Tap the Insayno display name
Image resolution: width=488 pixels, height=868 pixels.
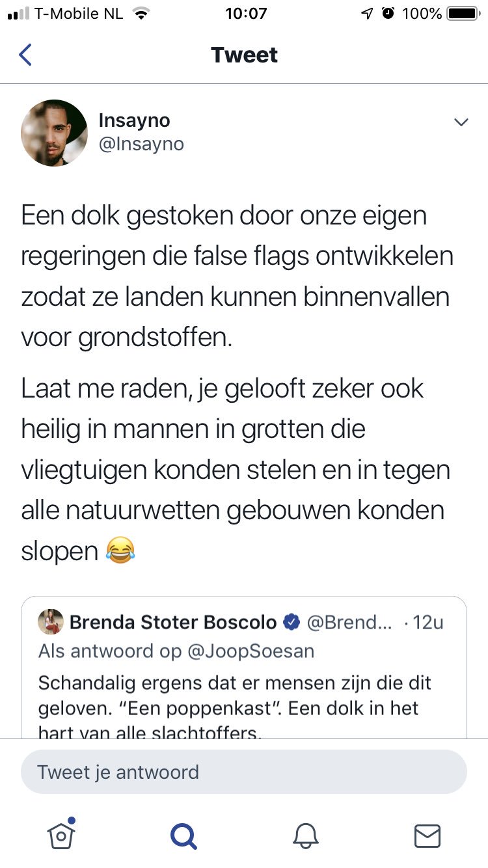(x=134, y=120)
